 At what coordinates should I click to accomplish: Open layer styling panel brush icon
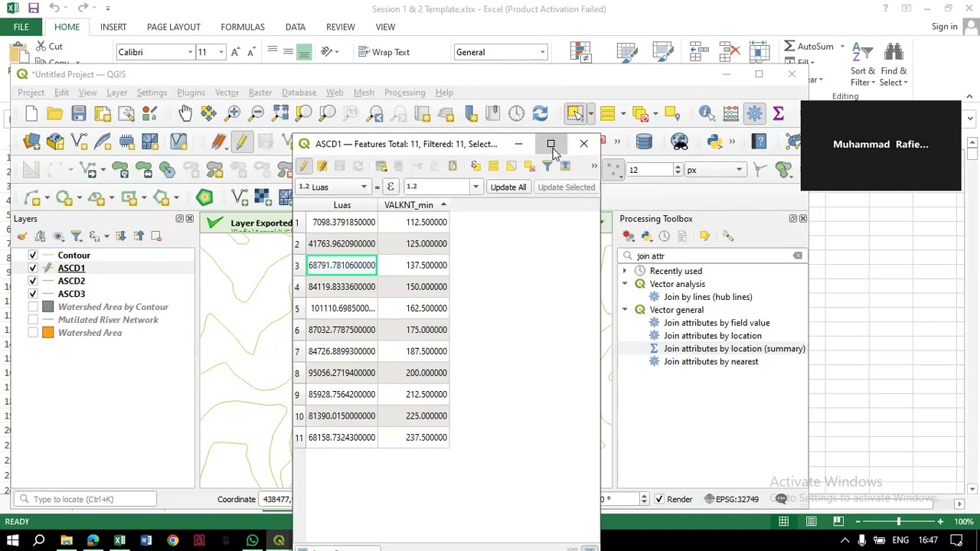click(22, 236)
